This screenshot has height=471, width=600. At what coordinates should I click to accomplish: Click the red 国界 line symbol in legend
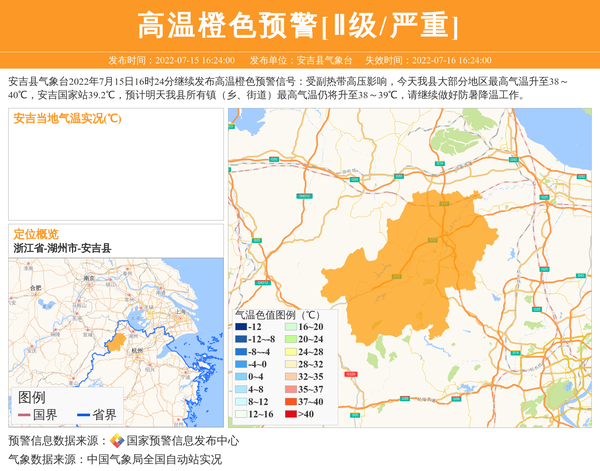point(24,414)
